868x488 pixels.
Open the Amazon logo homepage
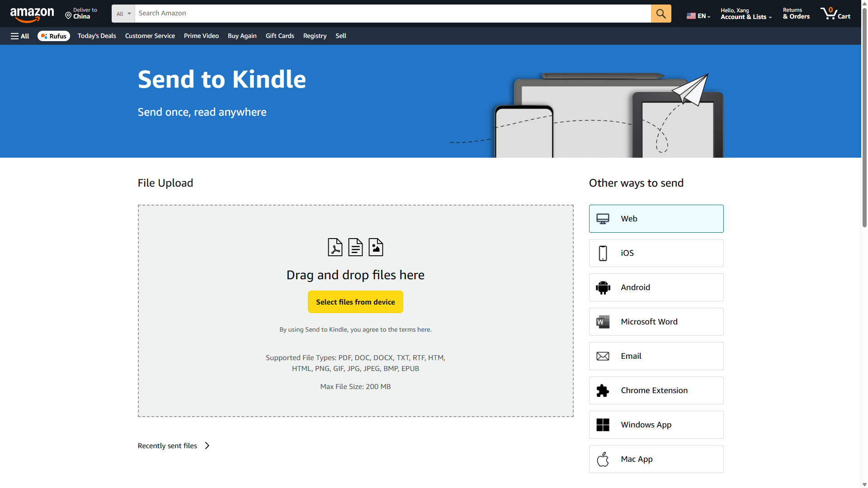[x=32, y=14]
